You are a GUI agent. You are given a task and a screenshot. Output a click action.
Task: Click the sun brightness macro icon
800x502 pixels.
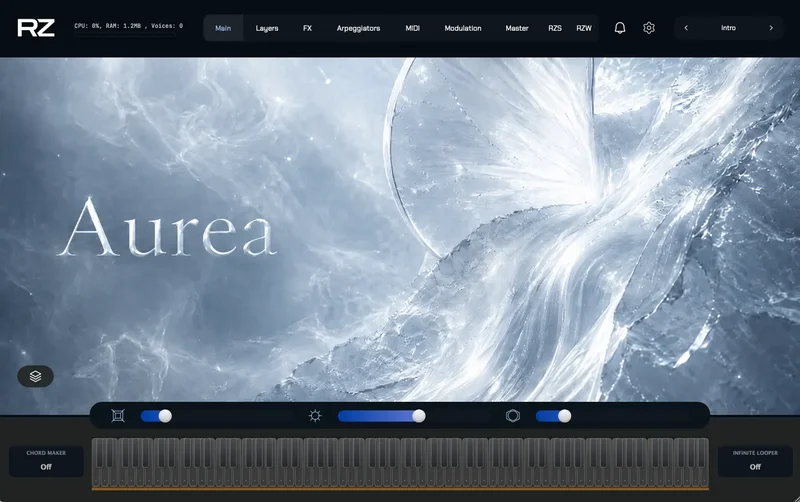coord(315,416)
